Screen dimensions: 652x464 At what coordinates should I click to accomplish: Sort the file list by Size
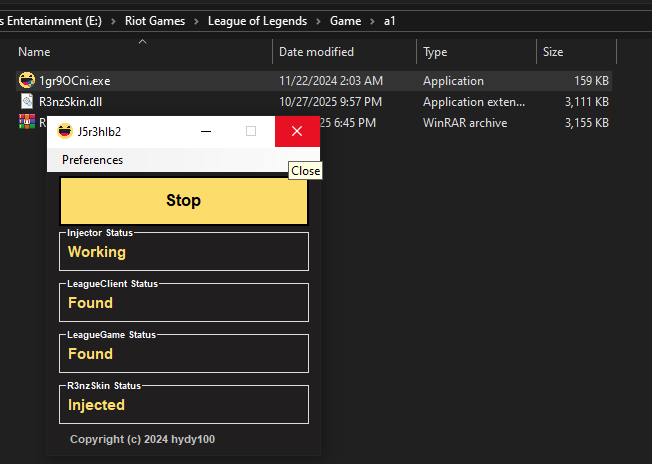552,52
